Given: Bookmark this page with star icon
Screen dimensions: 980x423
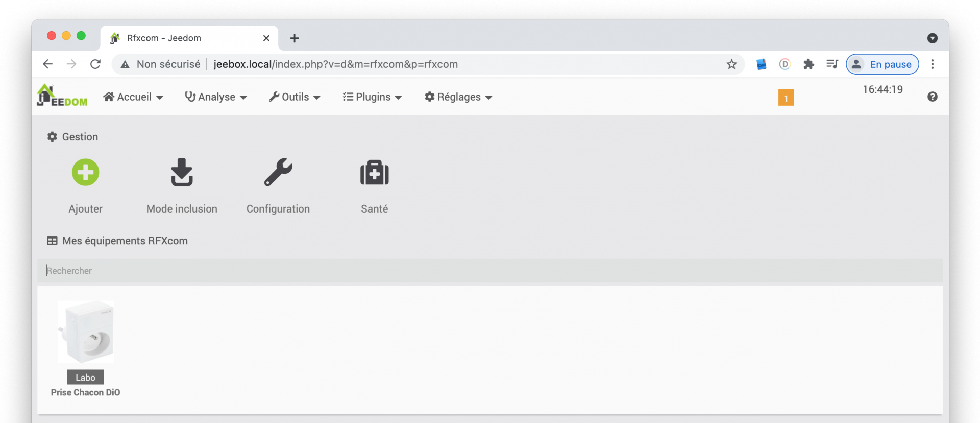Looking at the screenshot, I should [731, 64].
